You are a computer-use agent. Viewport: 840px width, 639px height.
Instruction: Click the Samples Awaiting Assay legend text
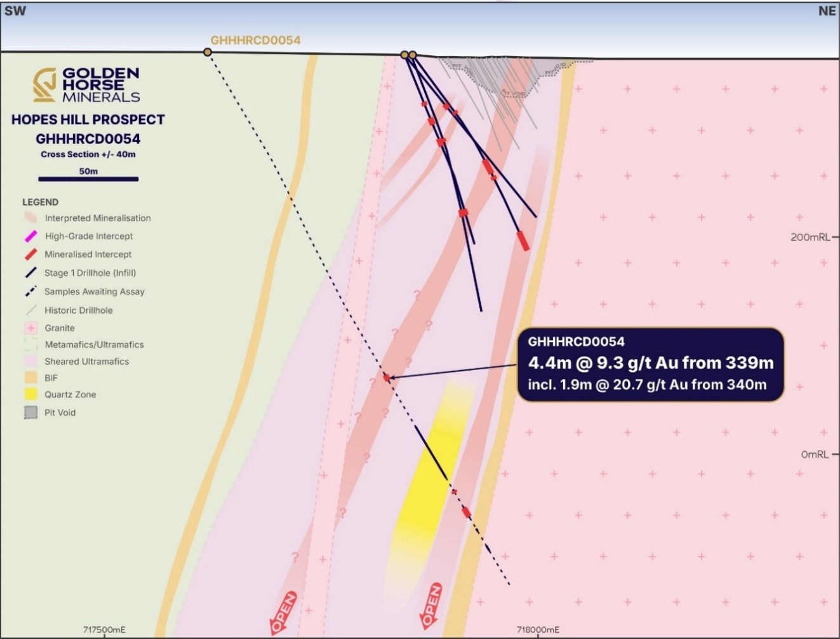pyautogui.click(x=95, y=291)
